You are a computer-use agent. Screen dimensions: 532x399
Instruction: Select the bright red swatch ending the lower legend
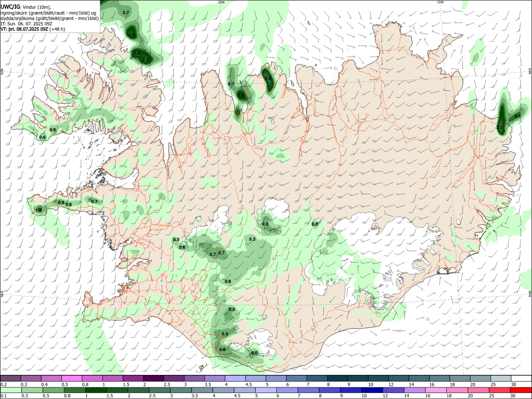click(521, 390)
